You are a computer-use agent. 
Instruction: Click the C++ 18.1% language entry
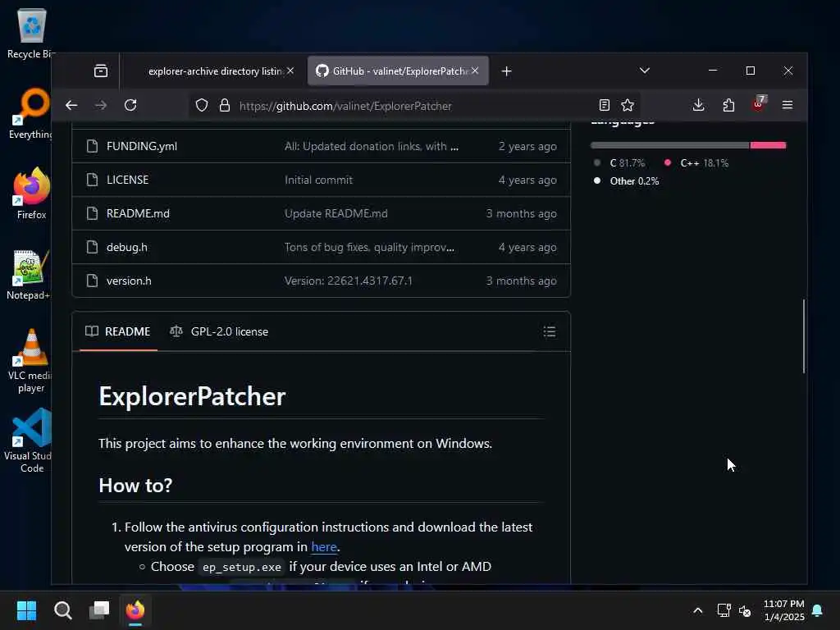click(x=696, y=163)
